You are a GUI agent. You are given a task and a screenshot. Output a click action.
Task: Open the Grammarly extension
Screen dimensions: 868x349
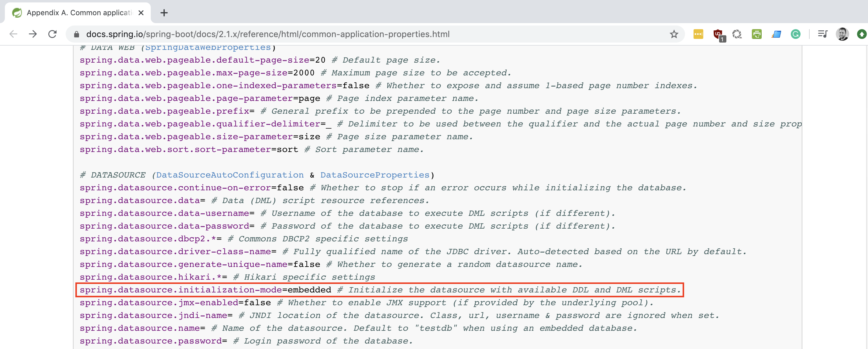tap(796, 34)
